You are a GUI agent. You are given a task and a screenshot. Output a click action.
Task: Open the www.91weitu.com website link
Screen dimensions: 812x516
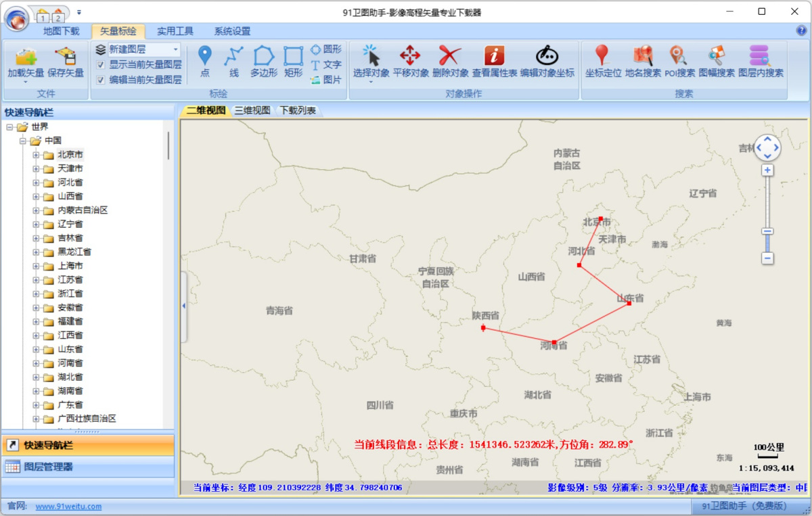point(68,507)
